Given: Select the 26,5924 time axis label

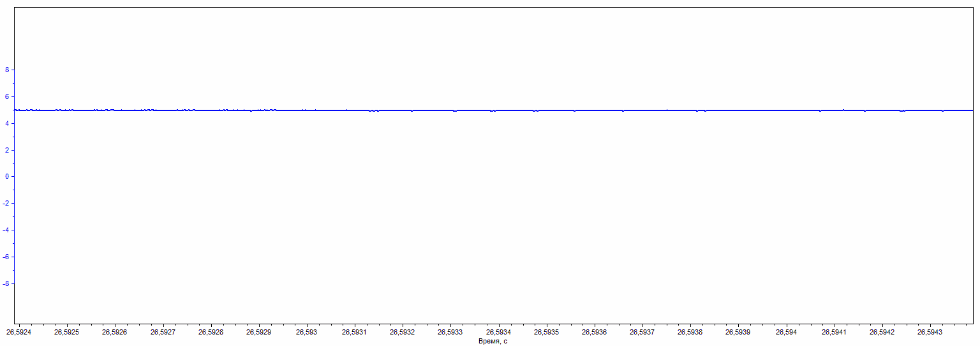Looking at the screenshot, I should (19, 333).
